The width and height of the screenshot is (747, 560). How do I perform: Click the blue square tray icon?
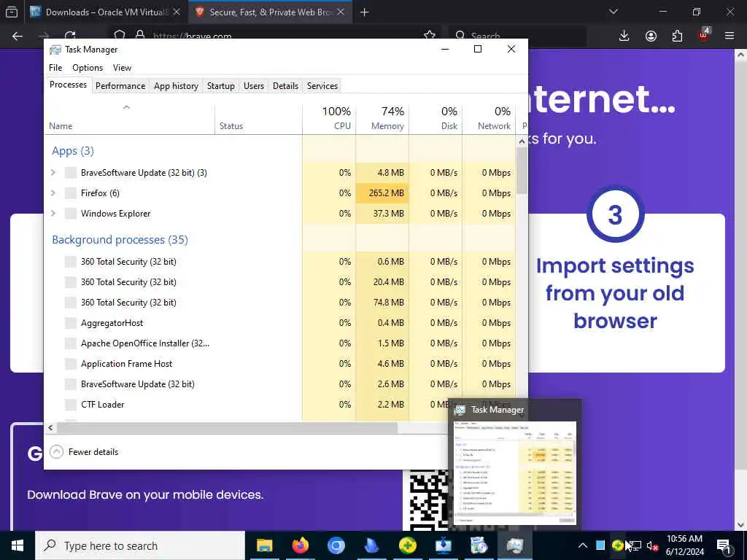pos(600,545)
